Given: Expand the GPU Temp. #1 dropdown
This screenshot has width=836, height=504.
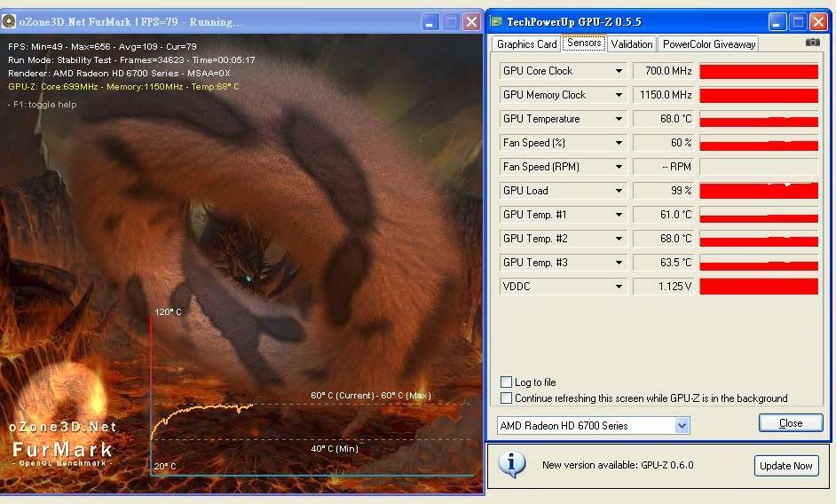Looking at the screenshot, I should tap(619, 215).
